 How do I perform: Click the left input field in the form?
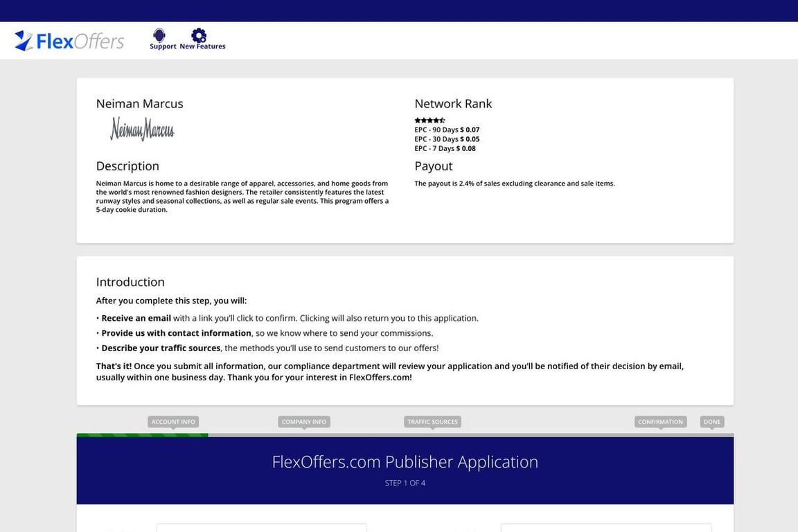click(x=261, y=528)
